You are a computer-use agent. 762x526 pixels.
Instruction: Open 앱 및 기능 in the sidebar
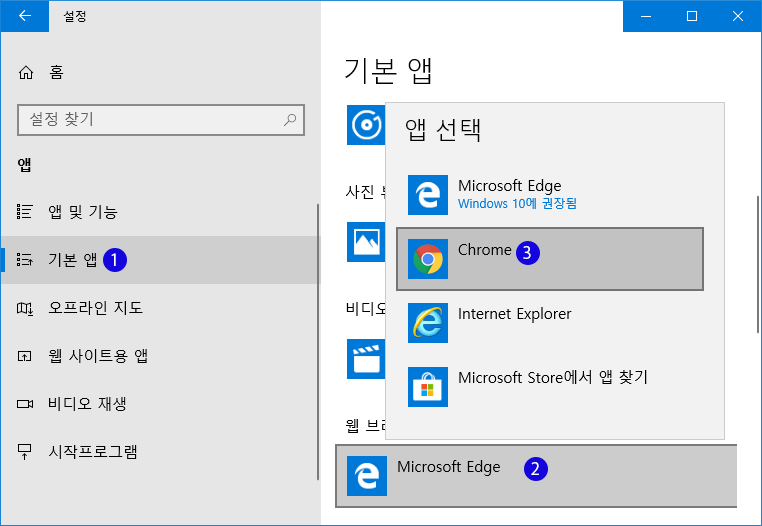[x=159, y=211]
